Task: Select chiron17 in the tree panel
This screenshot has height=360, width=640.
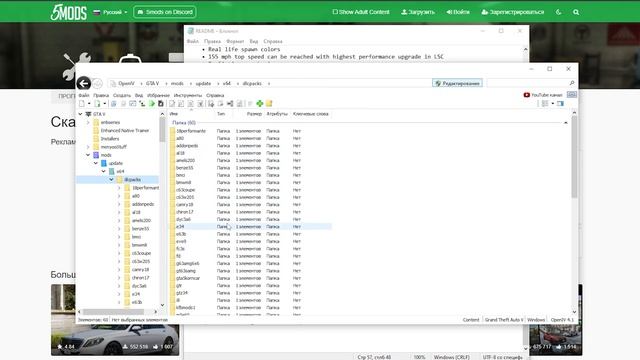Action: 140,278
